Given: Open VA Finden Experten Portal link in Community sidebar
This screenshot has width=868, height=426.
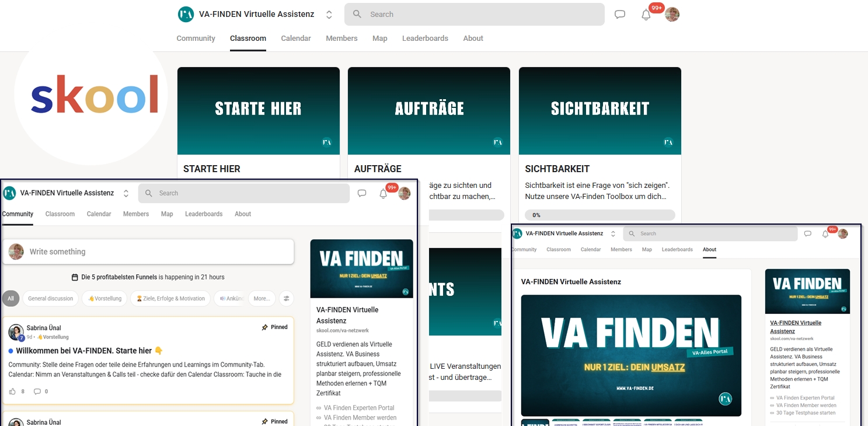Looking at the screenshot, I should pyautogui.click(x=359, y=408).
